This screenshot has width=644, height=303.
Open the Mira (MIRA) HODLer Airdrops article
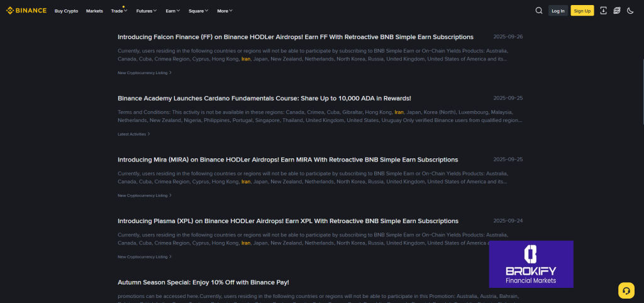click(287, 160)
